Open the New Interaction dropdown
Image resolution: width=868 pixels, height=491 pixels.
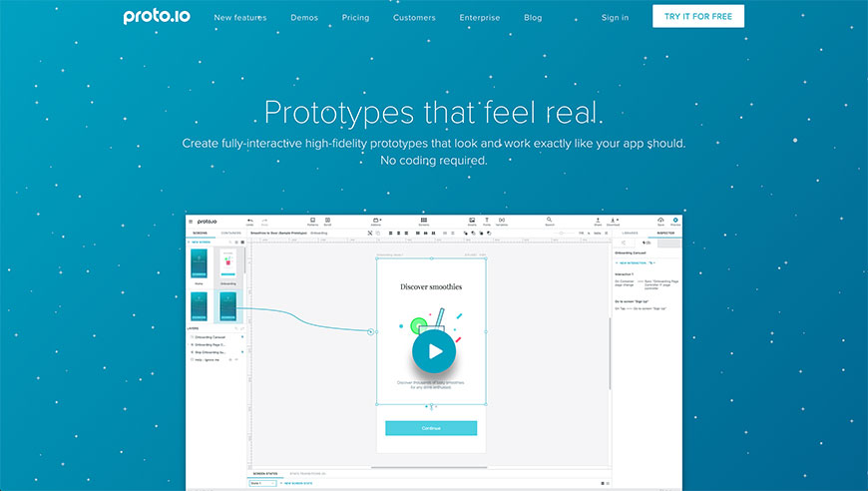point(637,262)
